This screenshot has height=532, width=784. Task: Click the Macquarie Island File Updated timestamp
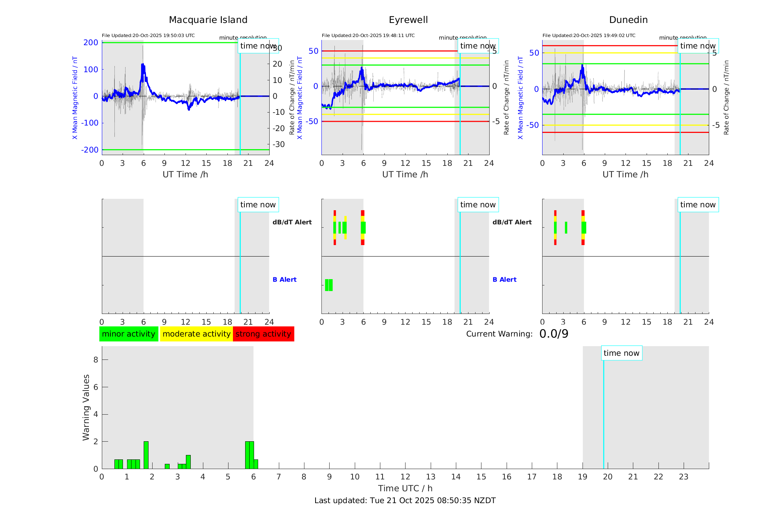click(148, 36)
